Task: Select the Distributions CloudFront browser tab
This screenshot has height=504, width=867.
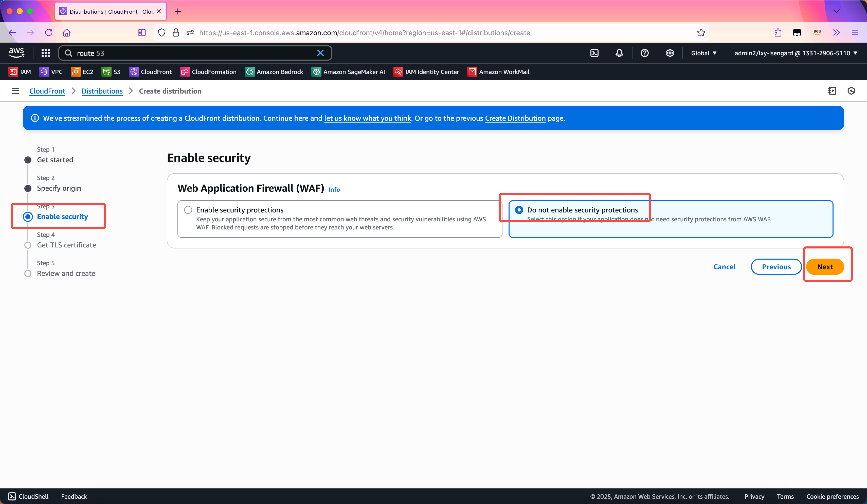Action: 111,11
